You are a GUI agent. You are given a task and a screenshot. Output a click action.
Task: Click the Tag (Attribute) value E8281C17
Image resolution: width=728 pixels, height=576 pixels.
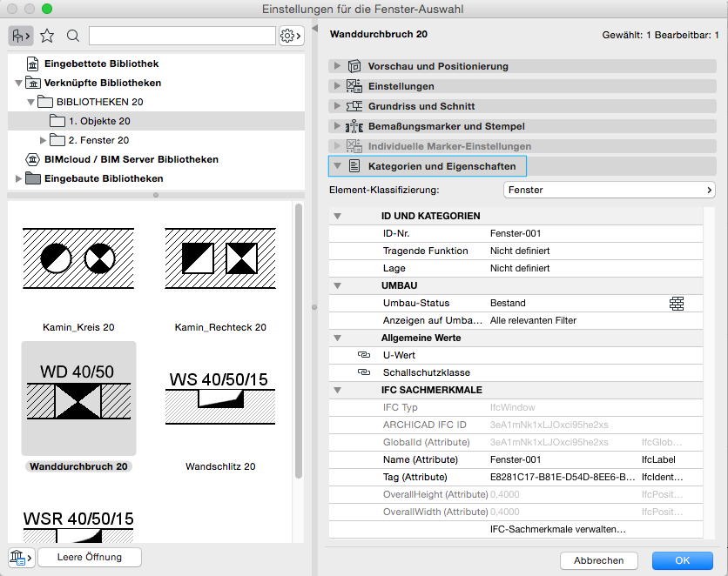(x=563, y=477)
